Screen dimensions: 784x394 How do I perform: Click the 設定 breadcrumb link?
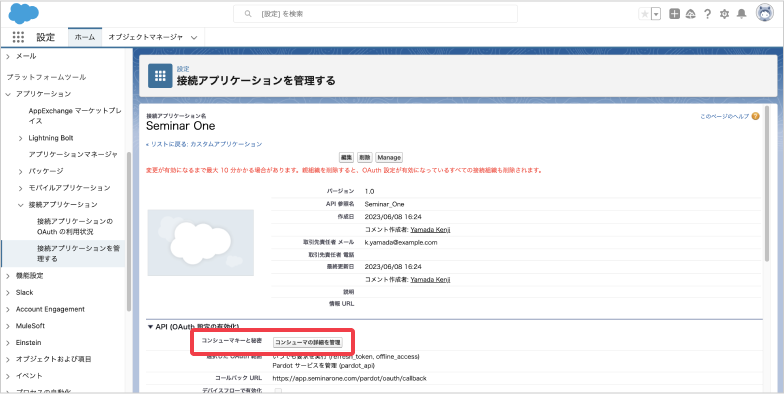[x=183, y=69]
